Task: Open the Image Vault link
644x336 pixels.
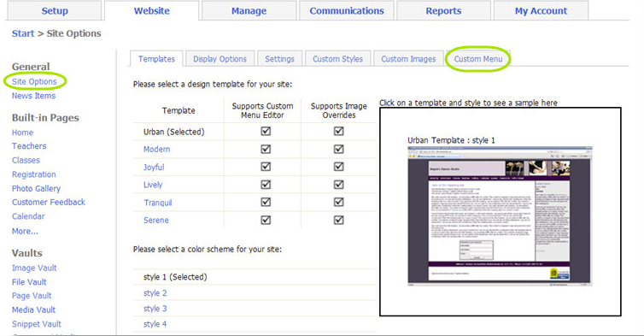Action: (34, 268)
